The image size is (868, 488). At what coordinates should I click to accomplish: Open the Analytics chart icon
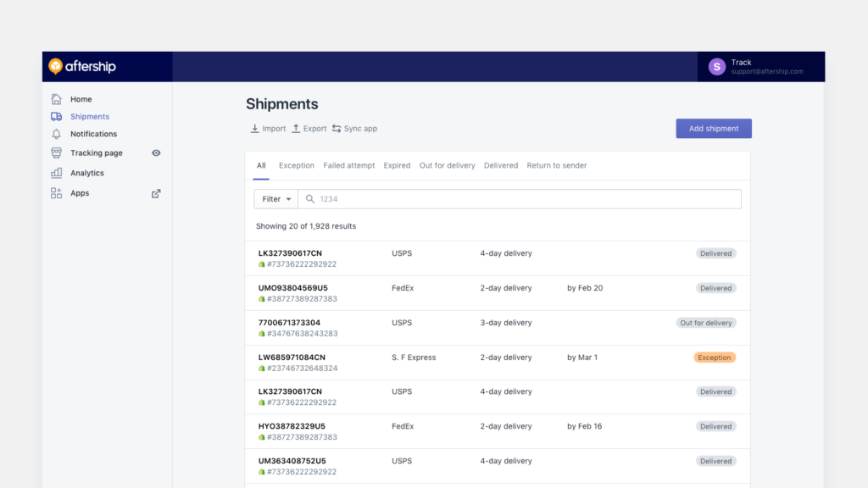coord(56,173)
